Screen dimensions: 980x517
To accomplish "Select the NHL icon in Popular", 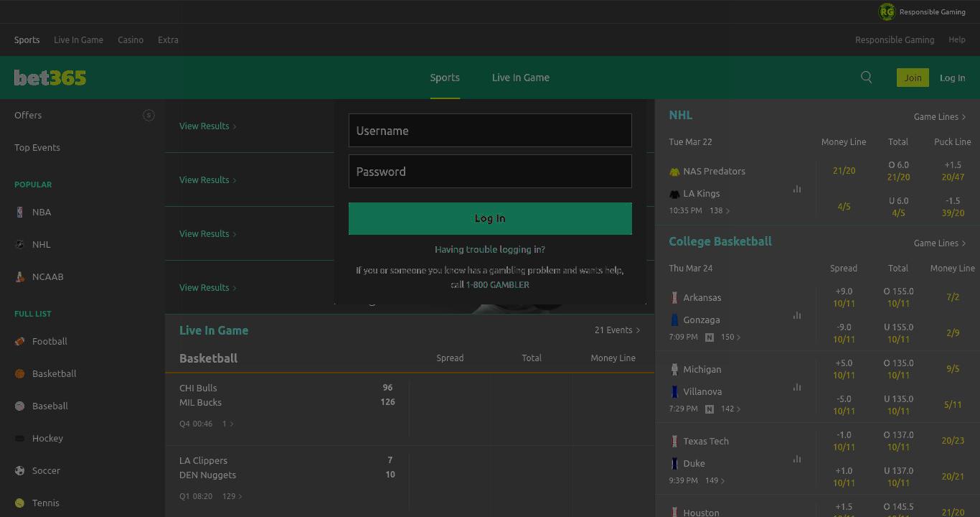I will [19, 244].
